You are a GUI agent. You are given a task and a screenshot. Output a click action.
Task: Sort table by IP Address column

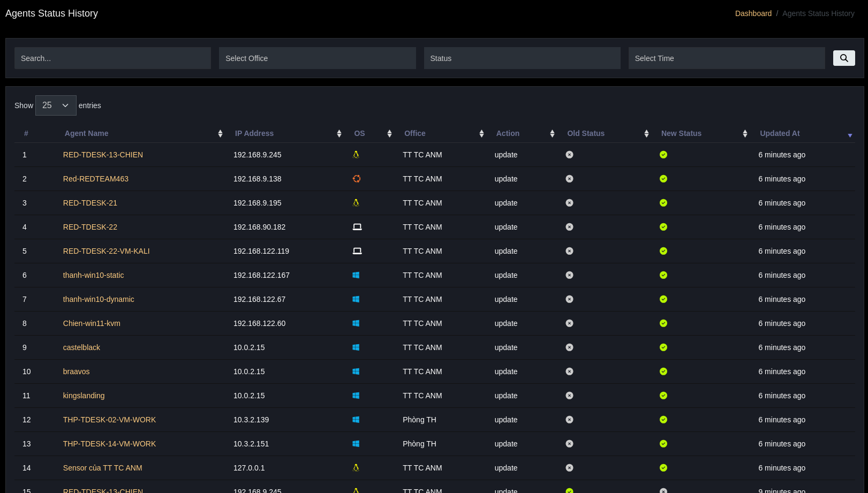(x=254, y=133)
